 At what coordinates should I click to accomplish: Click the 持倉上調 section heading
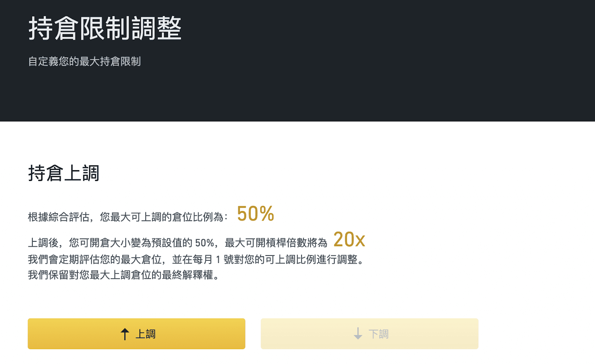click(x=64, y=173)
